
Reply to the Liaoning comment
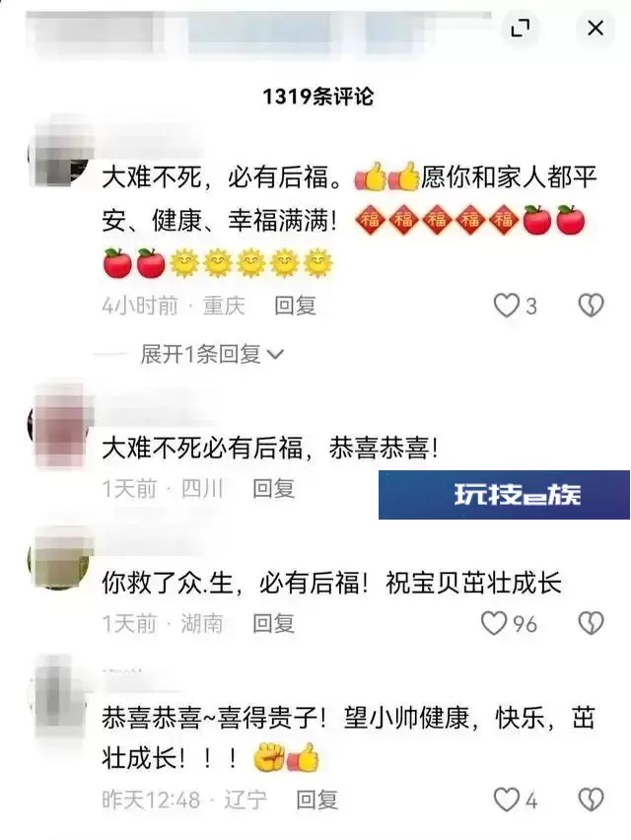[x=317, y=800]
